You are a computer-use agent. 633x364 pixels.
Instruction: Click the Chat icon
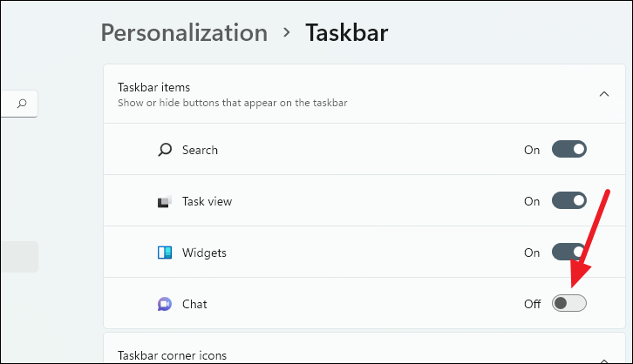[164, 304]
